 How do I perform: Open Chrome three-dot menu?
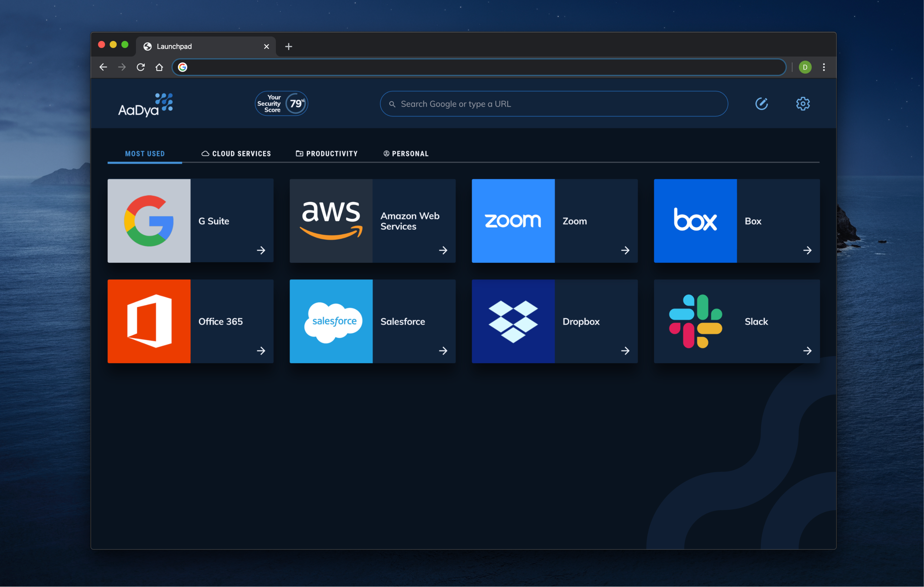(824, 67)
